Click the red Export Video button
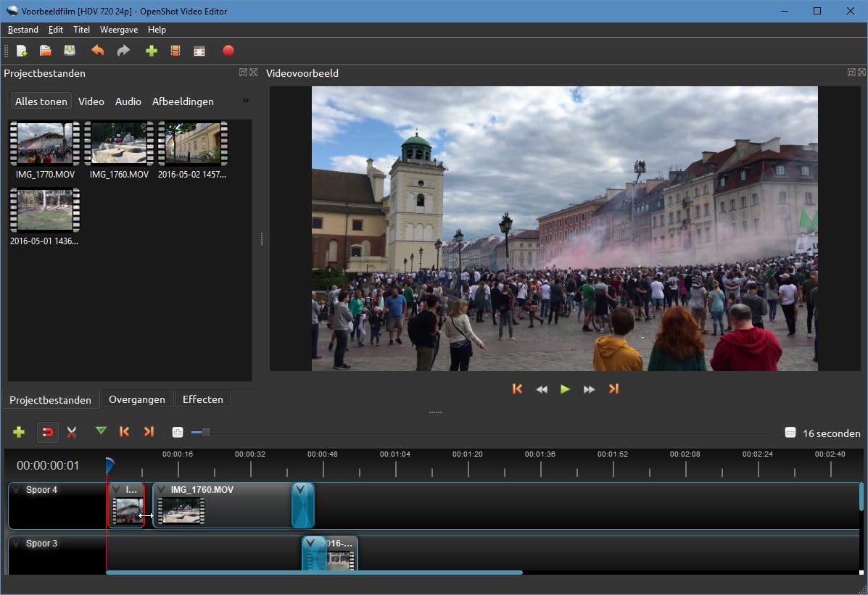 (228, 51)
